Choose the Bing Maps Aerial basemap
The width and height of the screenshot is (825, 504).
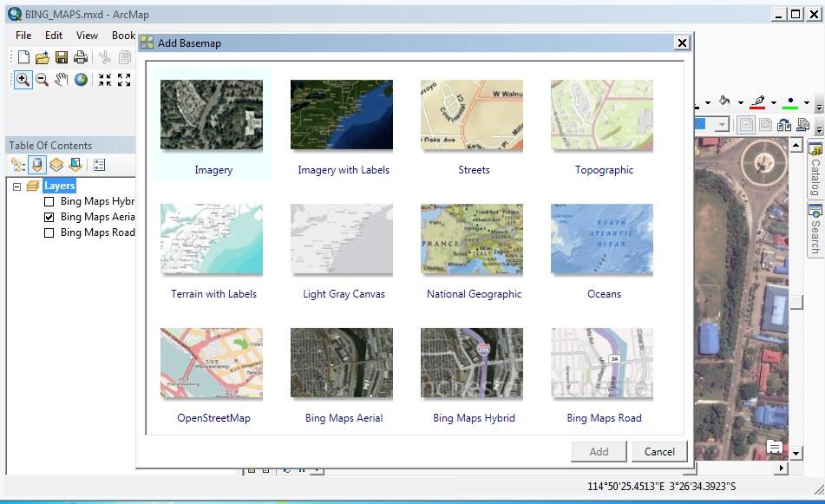coord(342,363)
